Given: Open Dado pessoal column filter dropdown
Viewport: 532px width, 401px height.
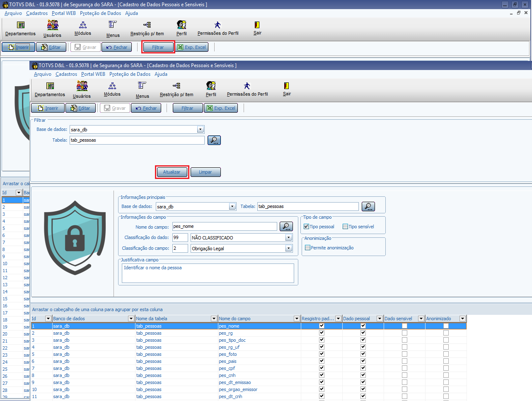Looking at the screenshot, I should (380, 319).
